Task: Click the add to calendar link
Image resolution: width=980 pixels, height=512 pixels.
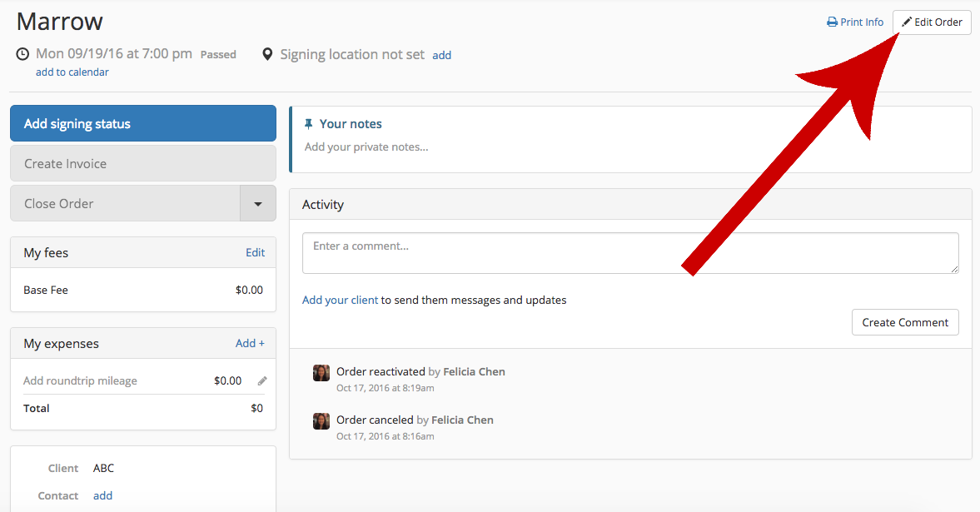Action: 72,72
